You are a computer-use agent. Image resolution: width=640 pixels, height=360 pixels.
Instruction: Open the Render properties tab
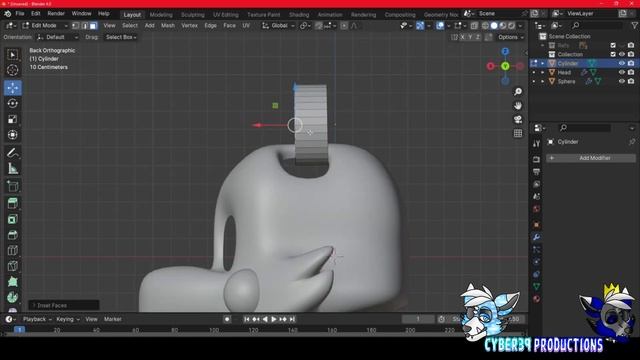tap(536, 159)
